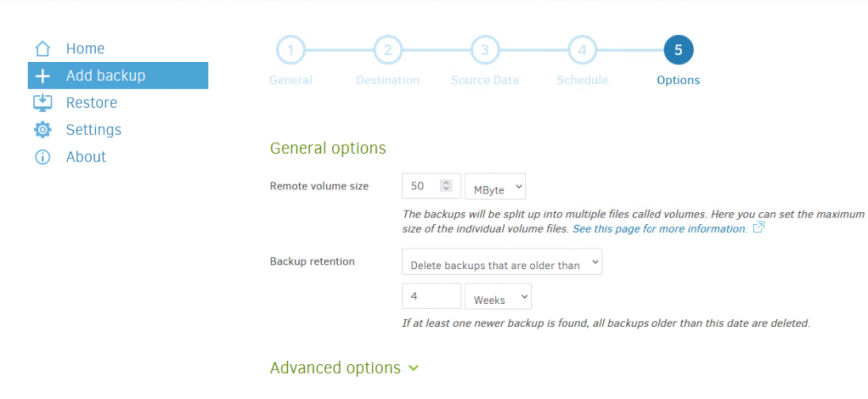Open the MByte size unit dropdown

495,186
